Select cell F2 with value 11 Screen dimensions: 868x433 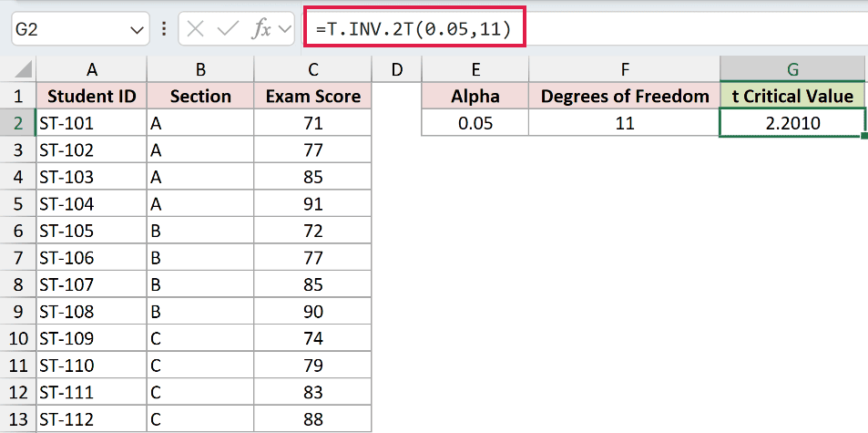coord(625,123)
